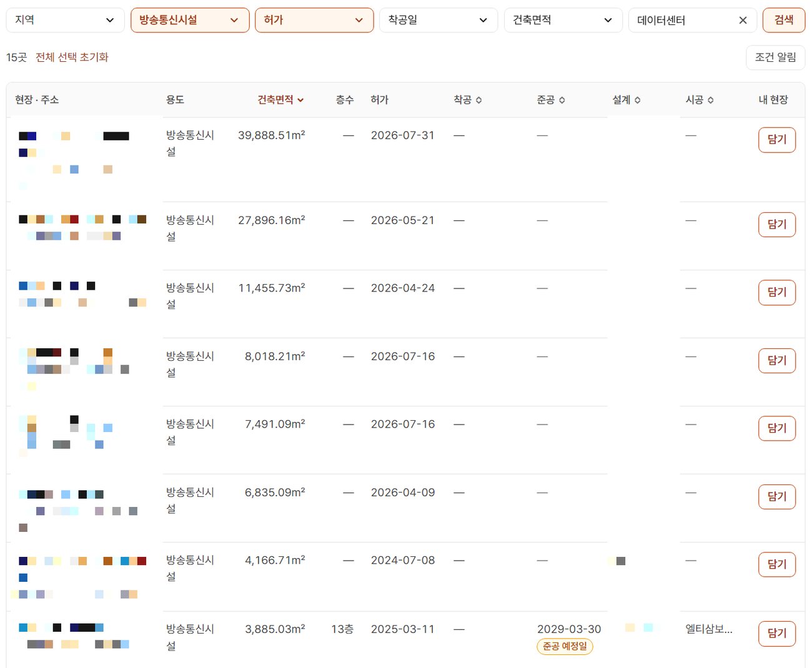Save the 27,896.16m² site with 담기
The height and width of the screenshot is (668, 812).
(x=777, y=225)
